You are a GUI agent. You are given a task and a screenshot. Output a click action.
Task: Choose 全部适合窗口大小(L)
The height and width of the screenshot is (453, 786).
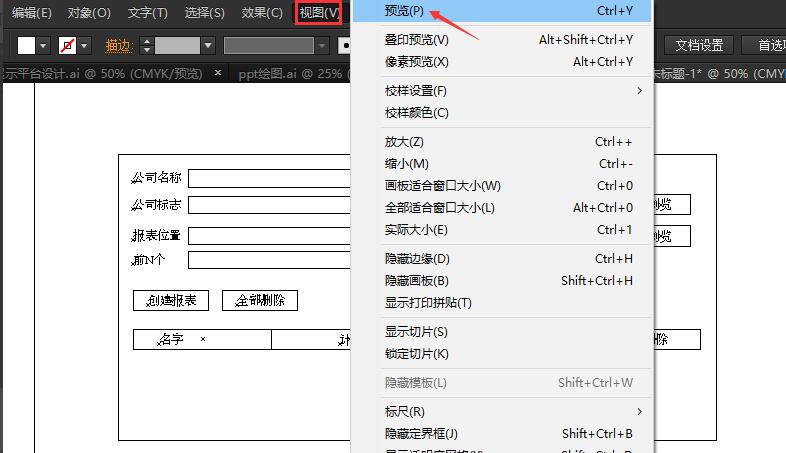point(502,208)
